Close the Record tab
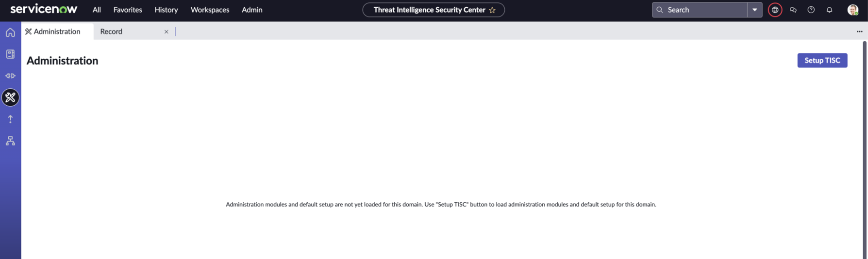This screenshot has height=259, width=868. coord(167,32)
